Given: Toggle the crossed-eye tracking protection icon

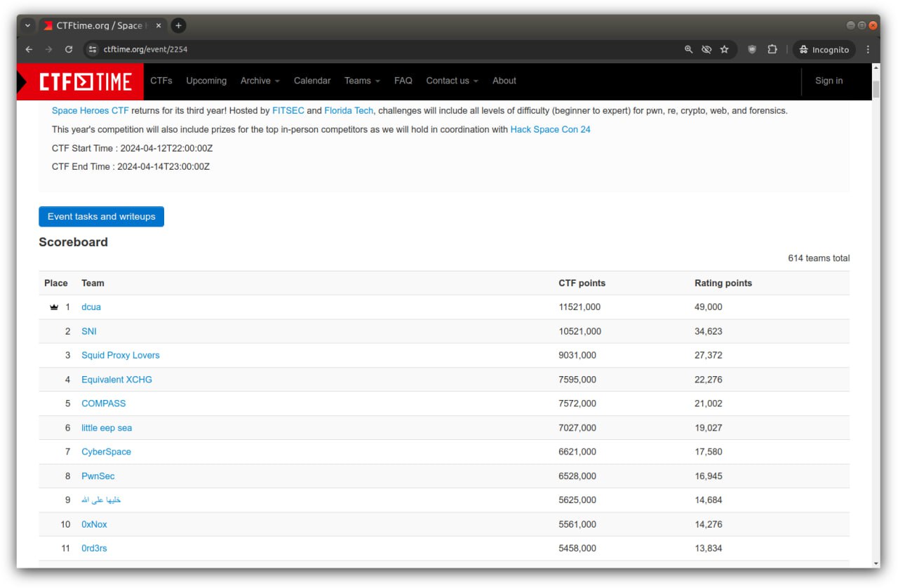Looking at the screenshot, I should point(706,50).
